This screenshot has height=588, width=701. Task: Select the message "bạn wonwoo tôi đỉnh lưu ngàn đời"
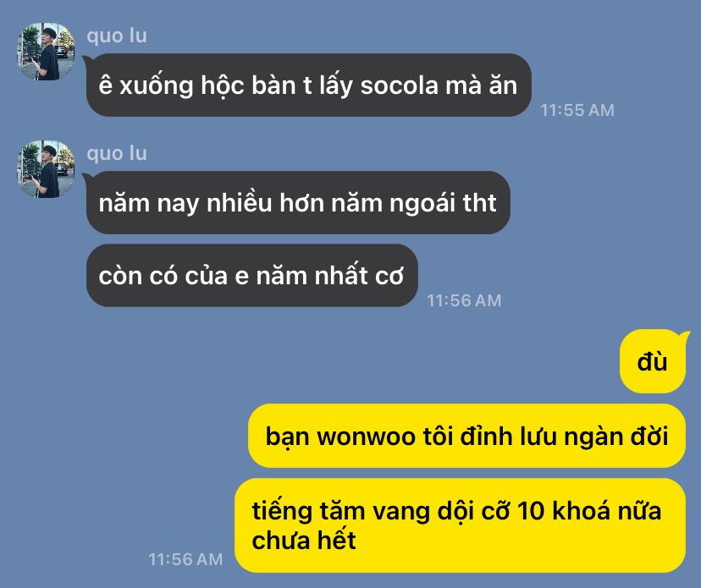click(x=466, y=436)
